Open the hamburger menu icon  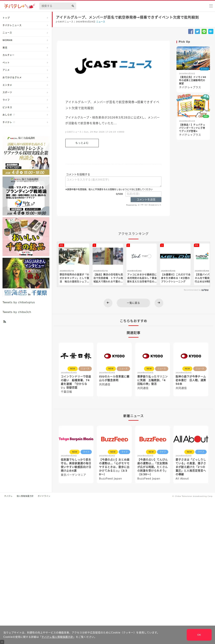[211, 6]
